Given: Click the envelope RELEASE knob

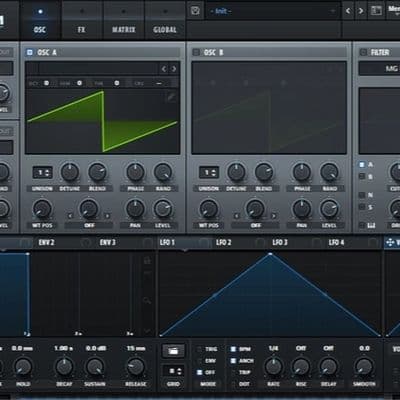Looking at the screenshot, I should pos(136,367).
